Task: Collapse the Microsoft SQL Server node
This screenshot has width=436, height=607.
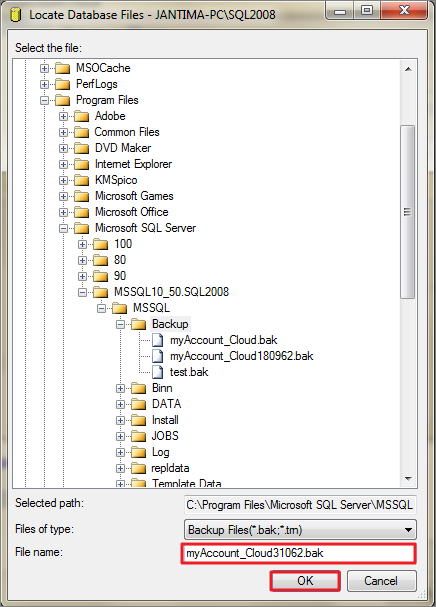Action: click(x=64, y=228)
